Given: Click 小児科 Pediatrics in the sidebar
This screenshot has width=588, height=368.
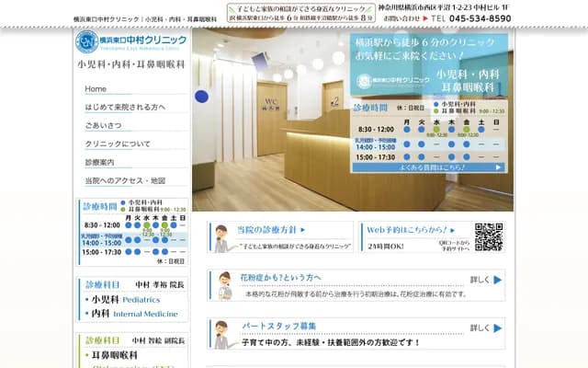Looking at the screenshot, I should click(126, 300).
